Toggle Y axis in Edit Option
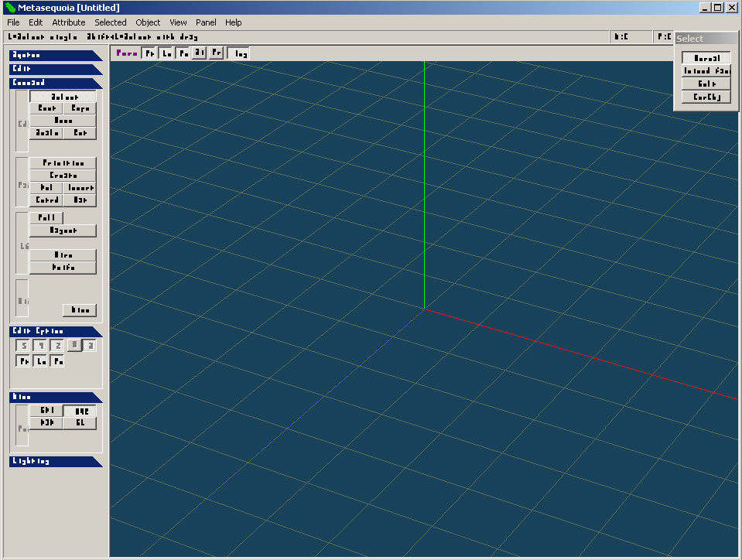Image resolution: width=742 pixels, height=560 pixels. pyautogui.click(x=41, y=346)
